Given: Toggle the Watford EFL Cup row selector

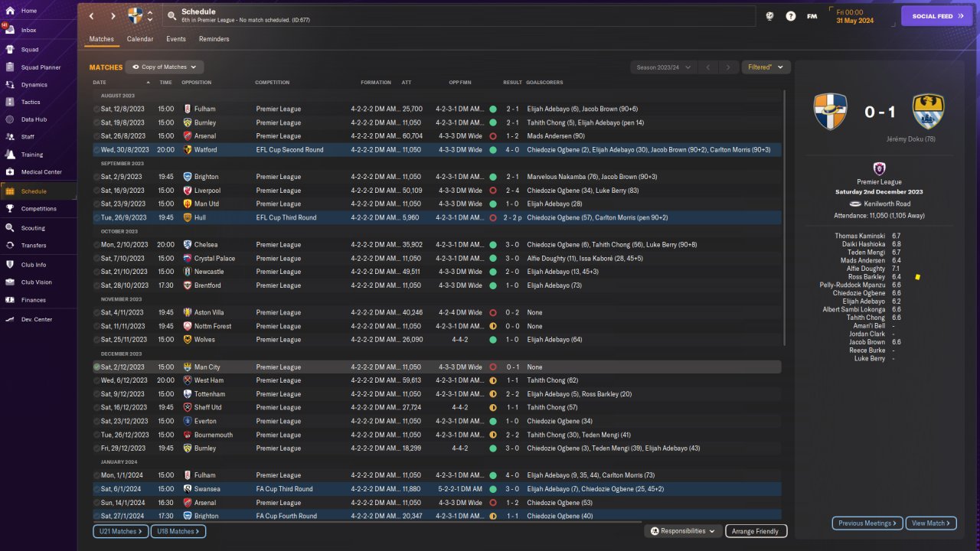Looking at the screenshot, I should click(96, 150).
